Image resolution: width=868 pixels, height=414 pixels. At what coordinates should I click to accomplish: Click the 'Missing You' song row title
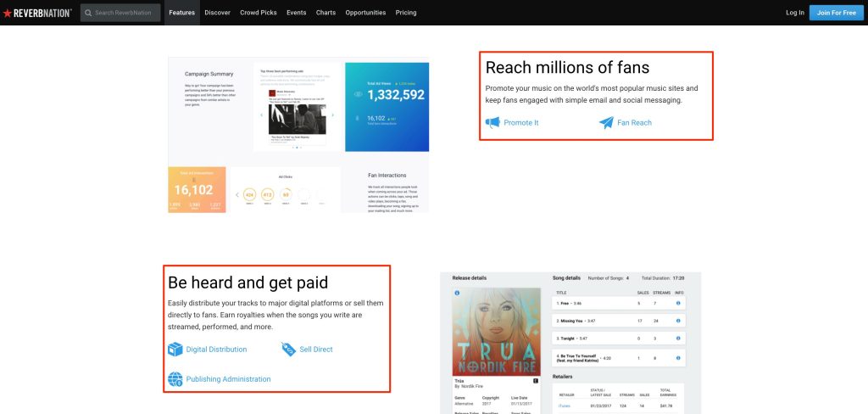coord(571,321)
